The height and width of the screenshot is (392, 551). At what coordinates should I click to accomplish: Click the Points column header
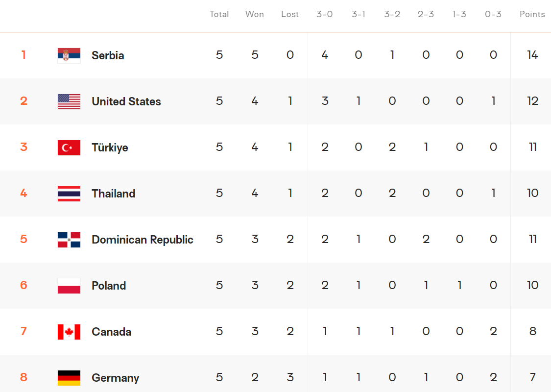[x=532, y=14]
